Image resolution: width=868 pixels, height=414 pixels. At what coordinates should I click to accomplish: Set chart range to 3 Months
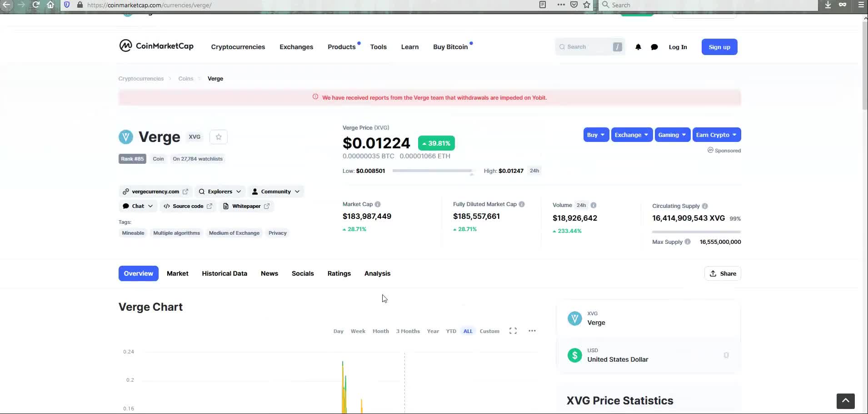click(x=408, y=331)
